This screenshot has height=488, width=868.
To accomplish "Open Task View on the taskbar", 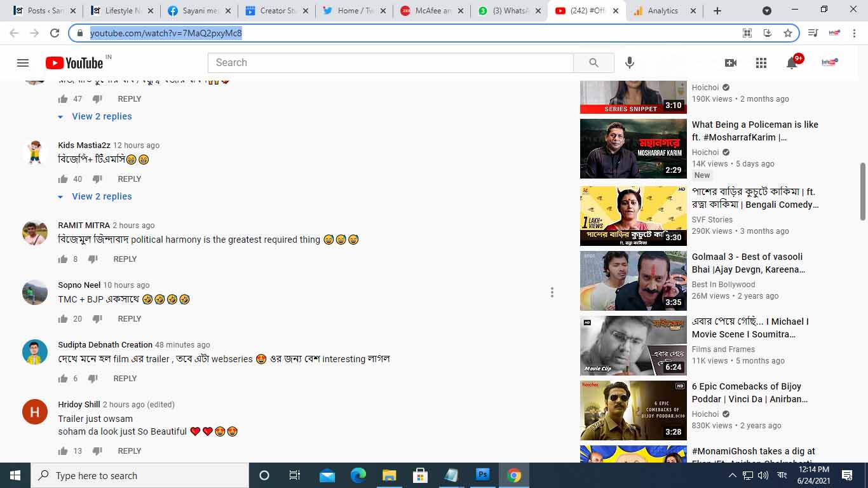I will point(295,475).
